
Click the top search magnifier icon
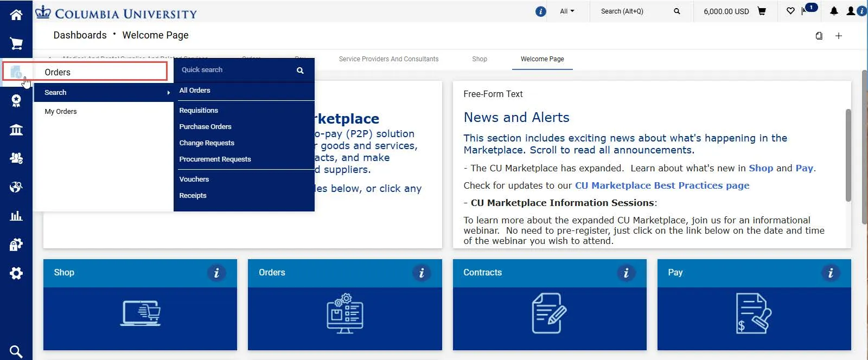(x=676, y=11)
